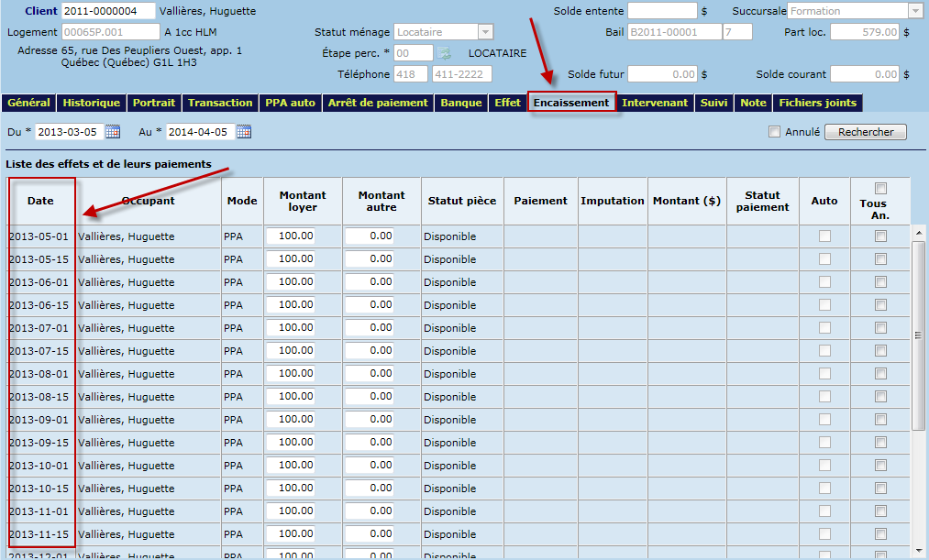The image size is (929, 560).
Task: Click the refresh icon beside Étape perc. field
Action: click(444, 53)
